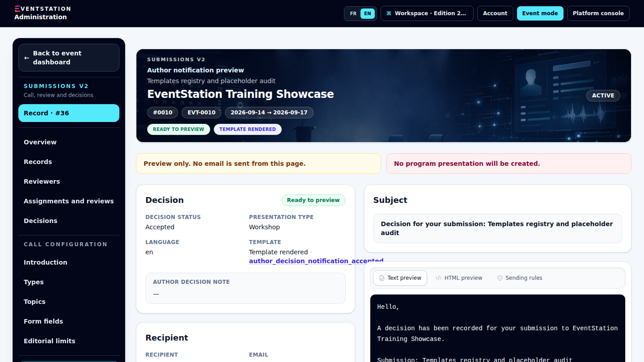
Task: Open the Account menu
Action: point(495,13)
